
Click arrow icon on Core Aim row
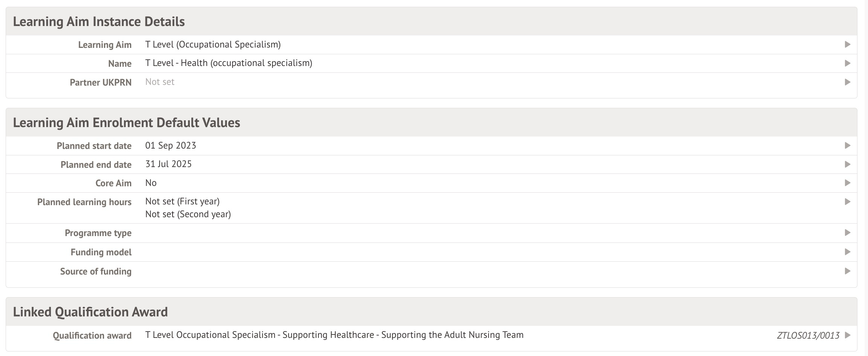click(x=848, y=183)
